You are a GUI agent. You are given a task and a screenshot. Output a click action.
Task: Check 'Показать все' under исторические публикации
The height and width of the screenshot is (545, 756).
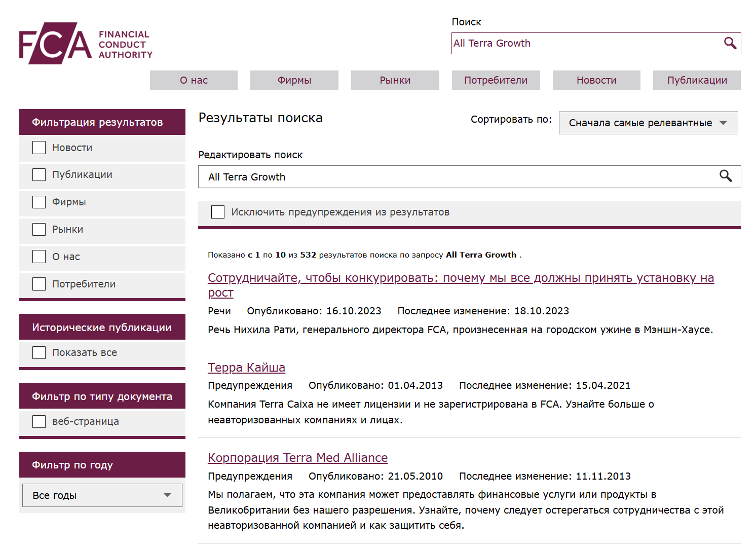tap(39, 352)
